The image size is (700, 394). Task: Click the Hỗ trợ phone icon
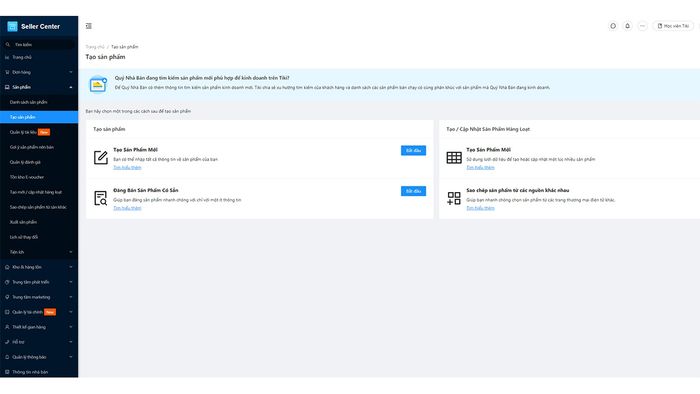point(7,342)
